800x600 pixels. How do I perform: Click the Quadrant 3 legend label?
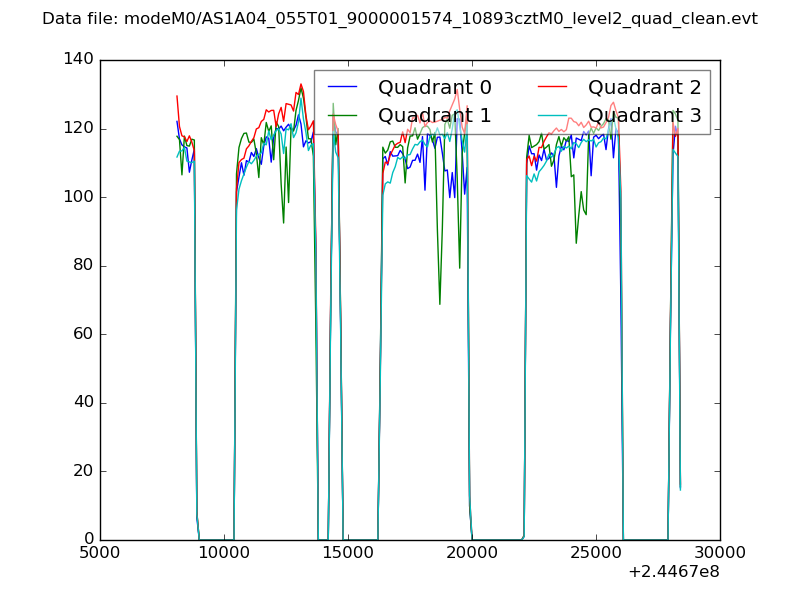coord(644,115)
